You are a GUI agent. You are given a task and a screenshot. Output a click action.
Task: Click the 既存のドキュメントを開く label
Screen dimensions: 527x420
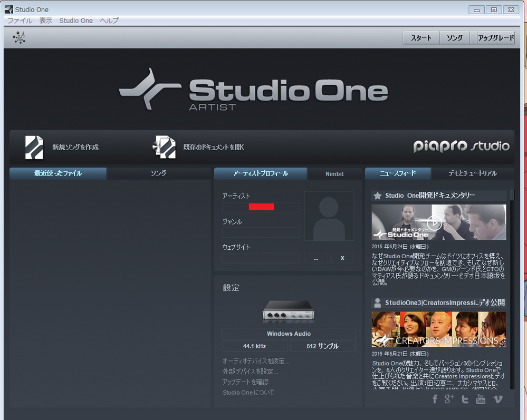(x=214, y=147)
